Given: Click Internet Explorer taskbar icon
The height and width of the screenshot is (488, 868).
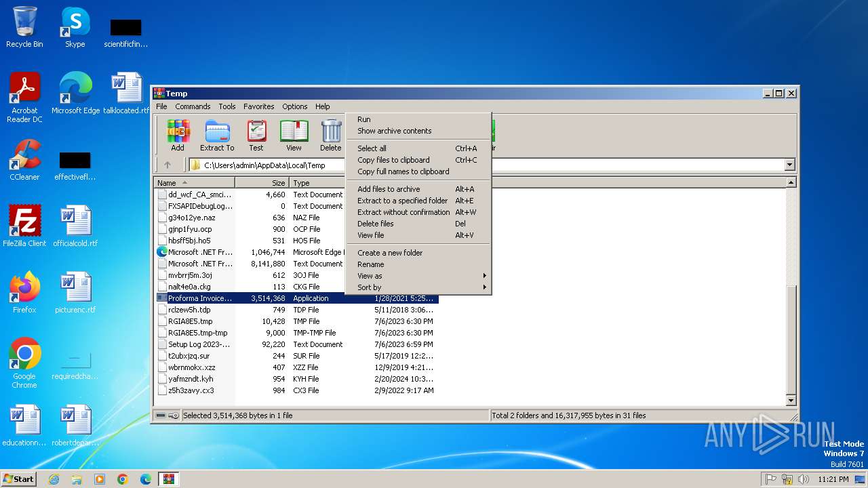Looking at the screenshot, I should click(54, 479).
